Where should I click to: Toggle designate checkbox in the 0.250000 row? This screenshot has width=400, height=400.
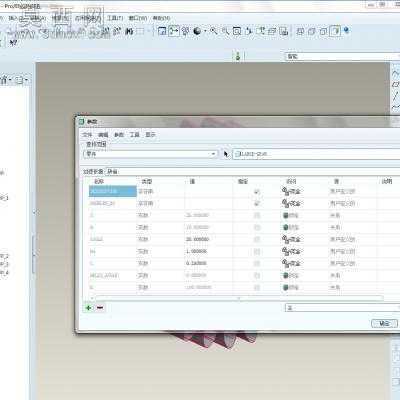point(257,263)
